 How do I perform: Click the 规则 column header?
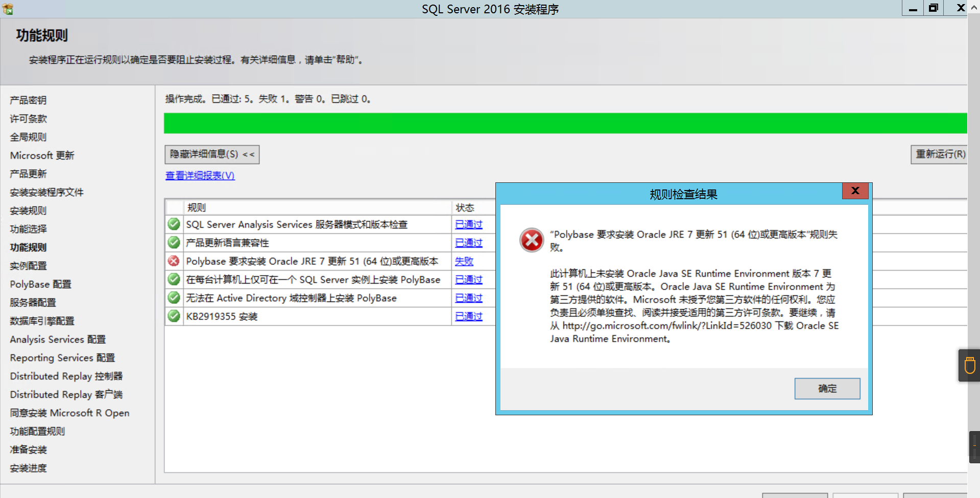pyautogui.click(x=318, y=207)
